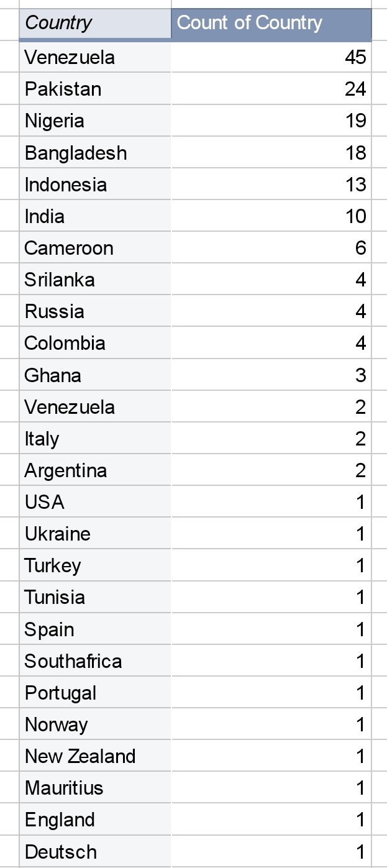
Task: Click the Indonesia cell
Action: [95, 185]
